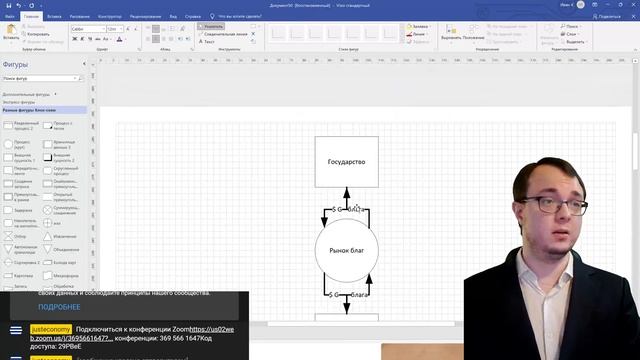This screenshot has height=360, width=640.
Task: Switch to the Home (Главная) ribbon tab
Action: (31, 17)
